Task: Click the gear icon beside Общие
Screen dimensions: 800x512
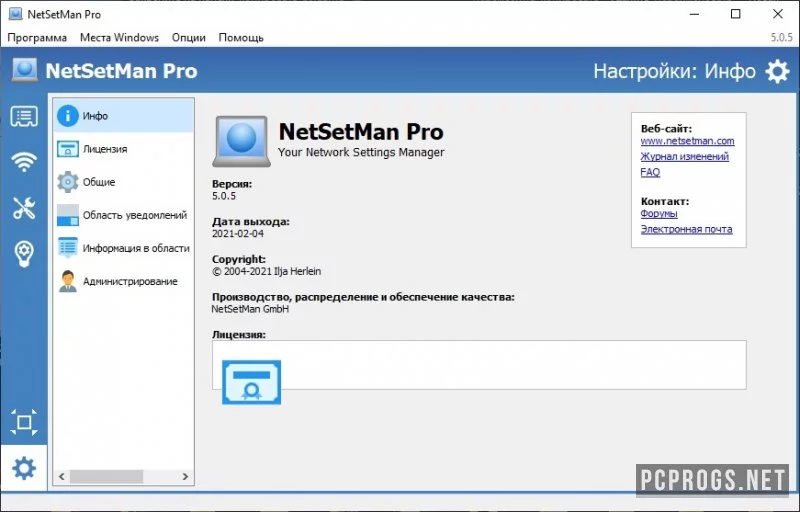Action: [68, 182]
